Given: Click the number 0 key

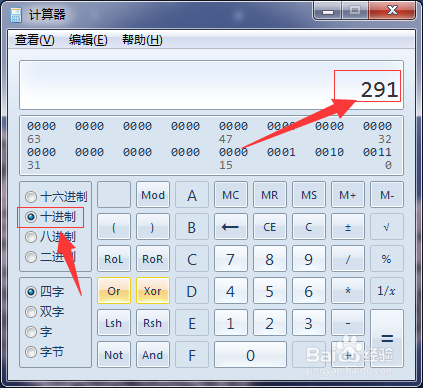Looking at the screenshot, I should (x=250, y=355).
